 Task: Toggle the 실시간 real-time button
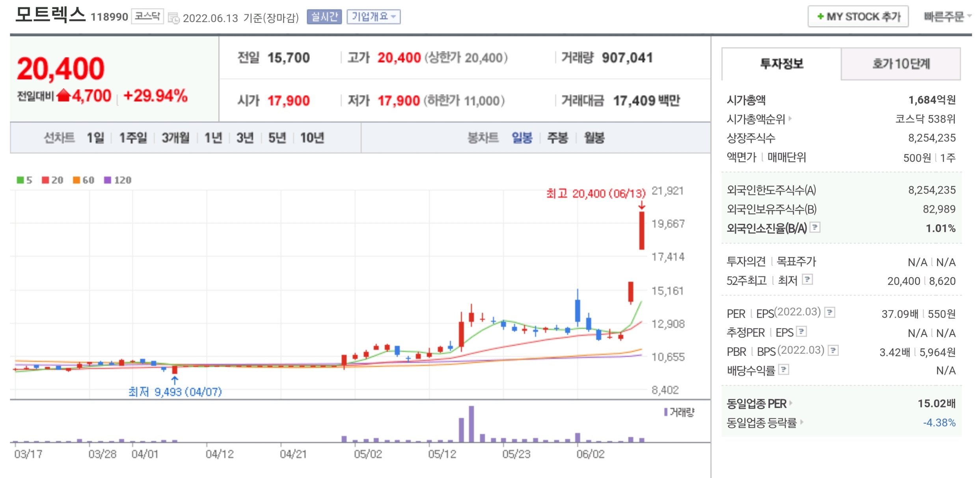pyautogui.click(x=324, y=17)
